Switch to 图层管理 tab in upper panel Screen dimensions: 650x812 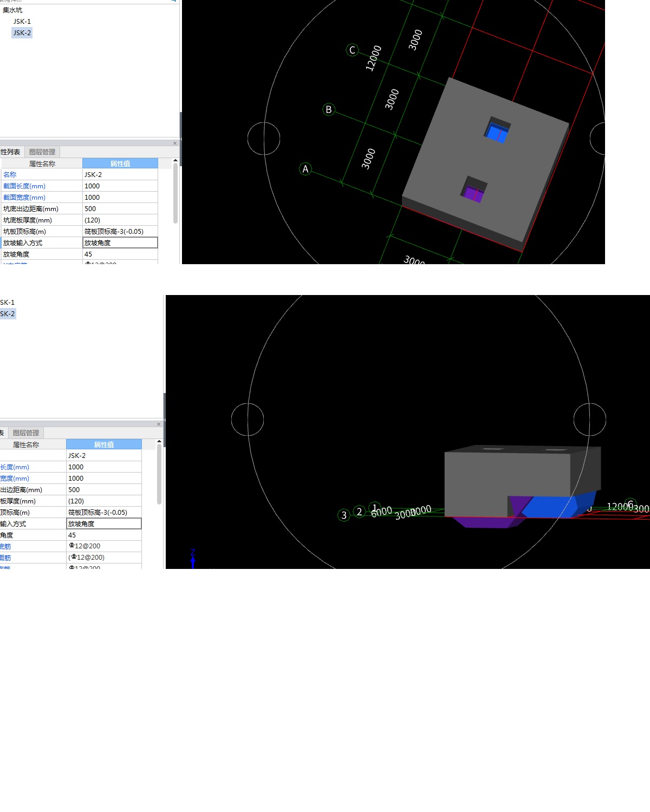click(42, 152)
